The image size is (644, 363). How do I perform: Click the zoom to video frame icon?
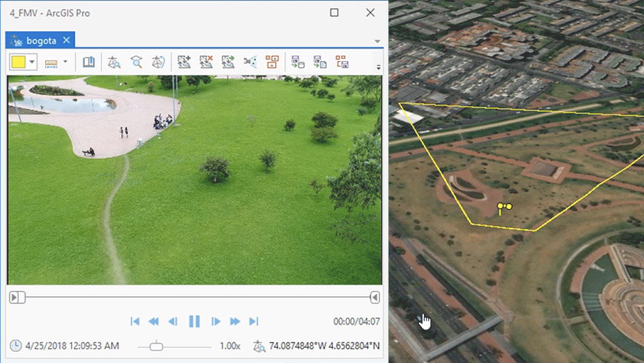[114, 62]
